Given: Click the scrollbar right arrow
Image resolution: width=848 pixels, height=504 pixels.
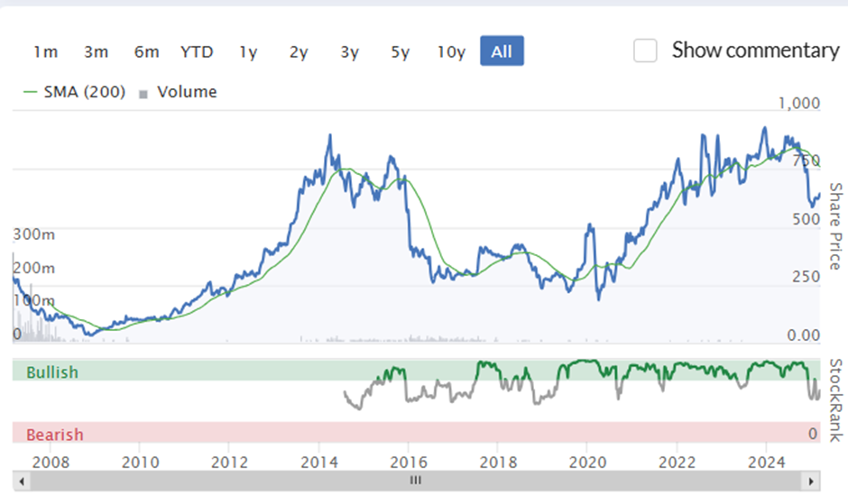Looking at the screenshot, I should [811, 481].
